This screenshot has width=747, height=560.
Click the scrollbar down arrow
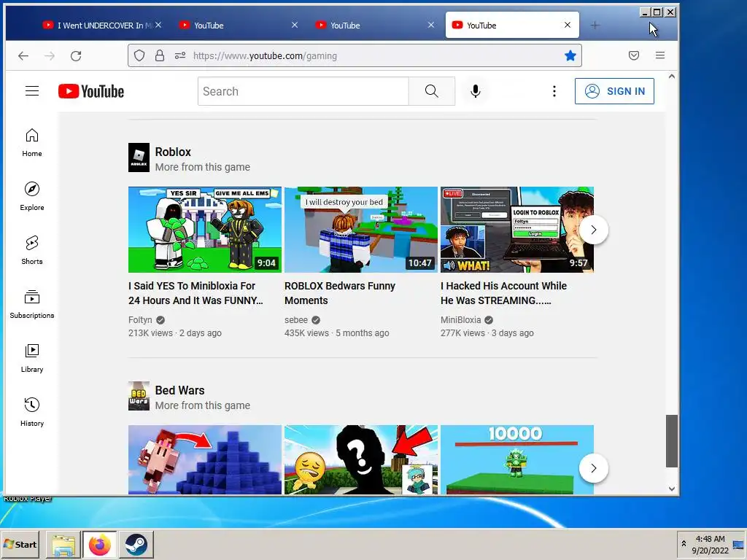point(672,489)
